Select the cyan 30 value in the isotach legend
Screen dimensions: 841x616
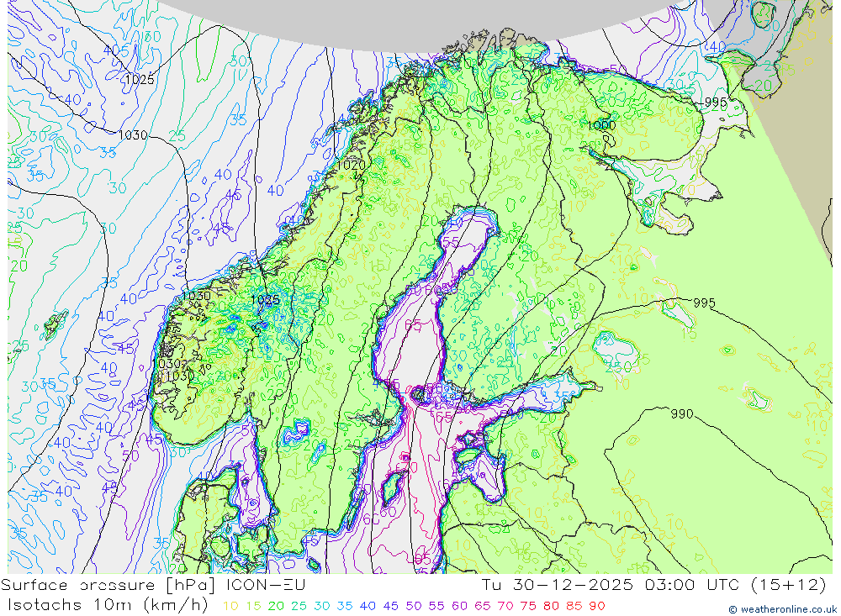click(x=322, y=607)
